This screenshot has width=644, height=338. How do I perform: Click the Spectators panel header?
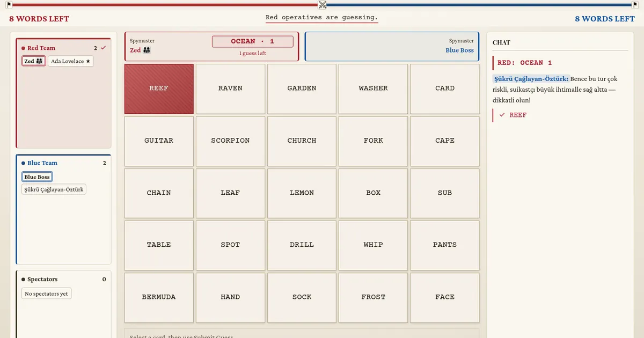pos(63,280)
